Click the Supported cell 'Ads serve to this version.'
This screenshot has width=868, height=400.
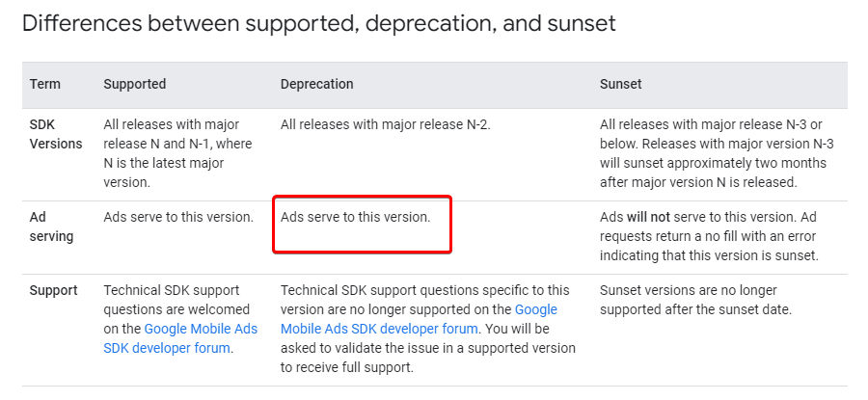tap(178, 217)
